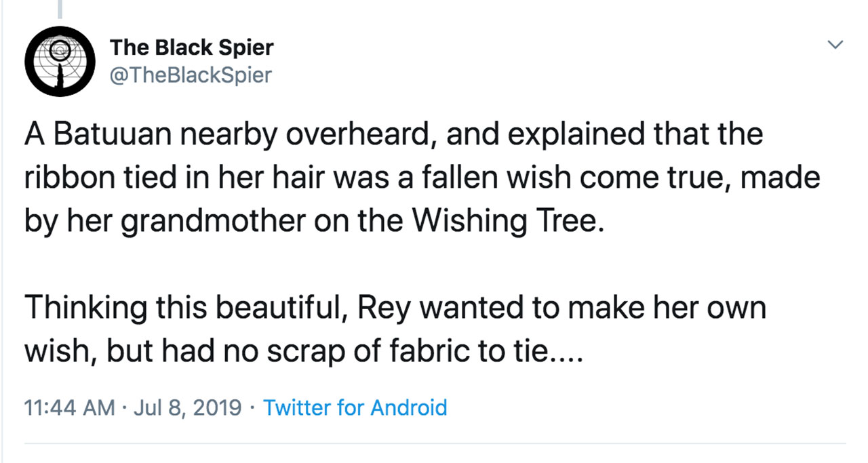
Task: Click The Black Spier profile avatar
Action: point(60,62)
